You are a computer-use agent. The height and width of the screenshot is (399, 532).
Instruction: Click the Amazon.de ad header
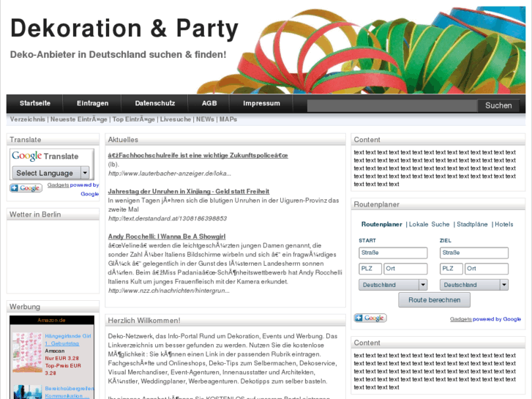pyautogui.click(x=51, y=320)
